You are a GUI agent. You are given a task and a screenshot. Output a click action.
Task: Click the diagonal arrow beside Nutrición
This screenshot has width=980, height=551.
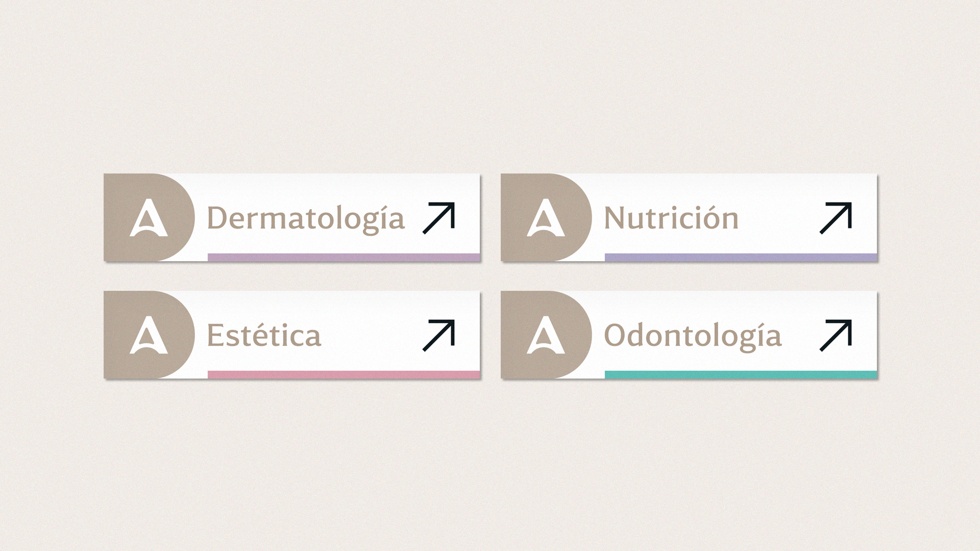[x=836, y=218]
